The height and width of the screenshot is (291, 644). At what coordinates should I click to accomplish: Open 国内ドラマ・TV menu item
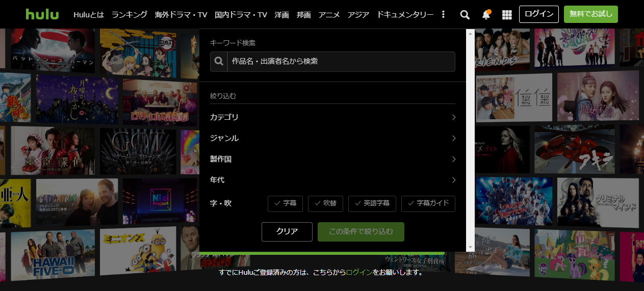tap(241, 15)
